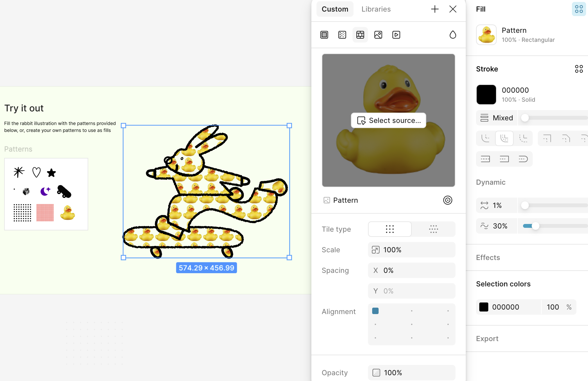Image resolution: width=588 pixels, height=381 pixels.
Task: Select the gradient fill type icon
Action: tap(342, 35)
